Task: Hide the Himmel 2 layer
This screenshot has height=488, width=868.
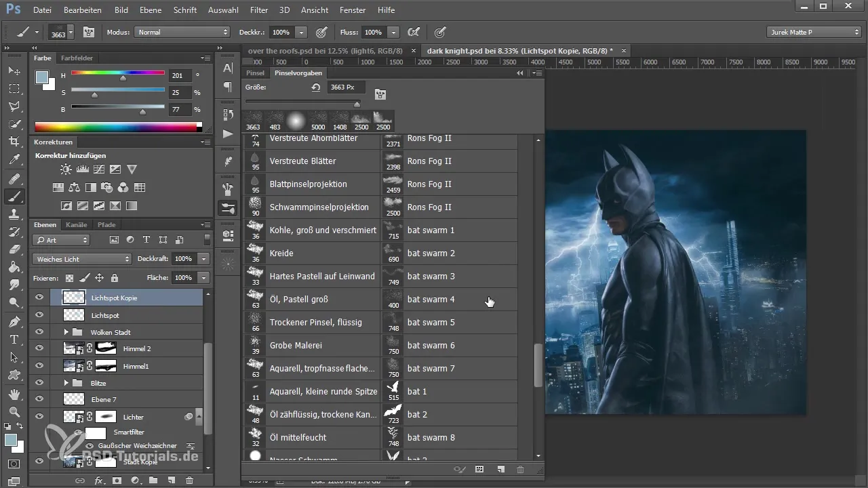Action: click(39, 348)
